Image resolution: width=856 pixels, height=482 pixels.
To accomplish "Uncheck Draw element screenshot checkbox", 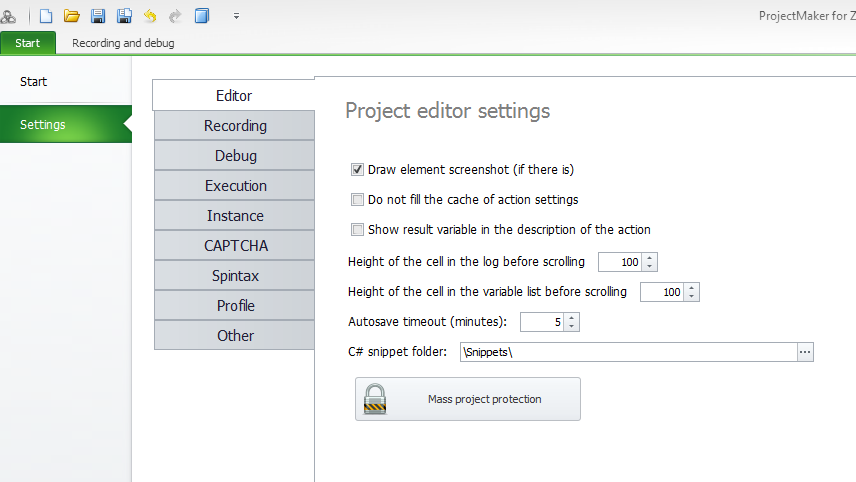I will pos(357,170).
